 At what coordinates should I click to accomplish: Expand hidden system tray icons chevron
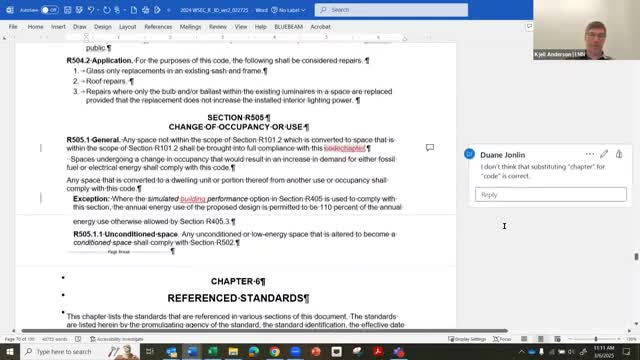(x=521, y=351)
